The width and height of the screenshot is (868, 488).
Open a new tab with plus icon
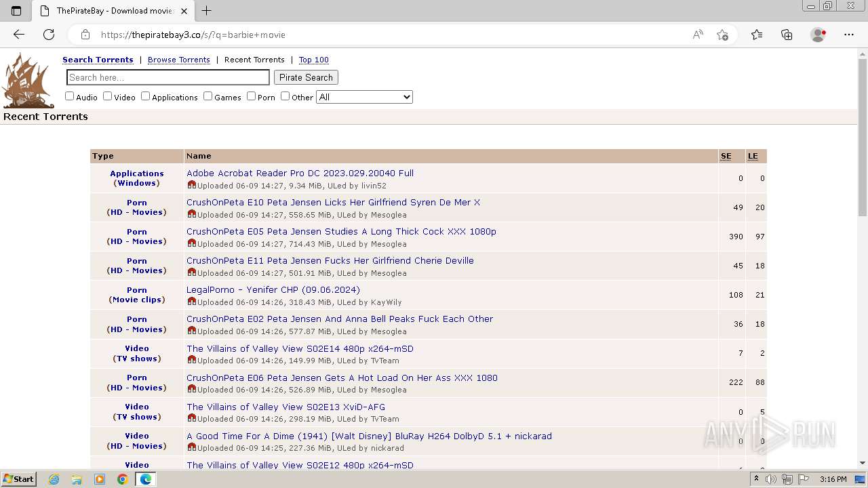(x=207, y=11)
